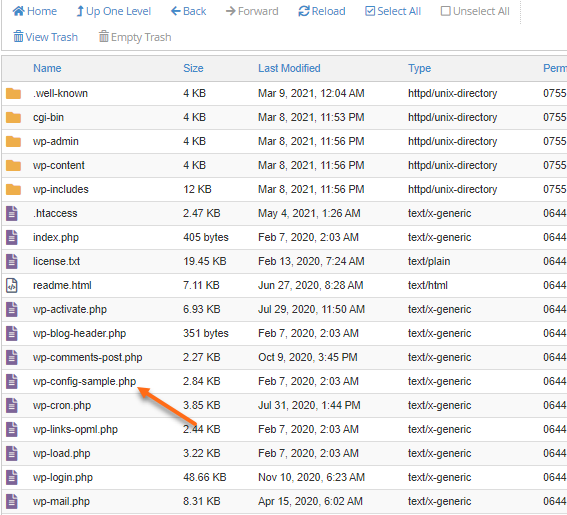Click the Mar 9, 2021, 12:04 AM date
This screenshot has height=515, width=567.
(x=311, y=93)
